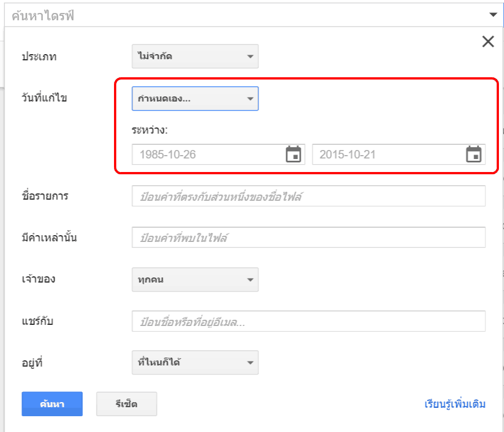The height and width of the screenshot is (432, 504).
Task: Click the blue ค้นหา search button
Action: (52, 404)
